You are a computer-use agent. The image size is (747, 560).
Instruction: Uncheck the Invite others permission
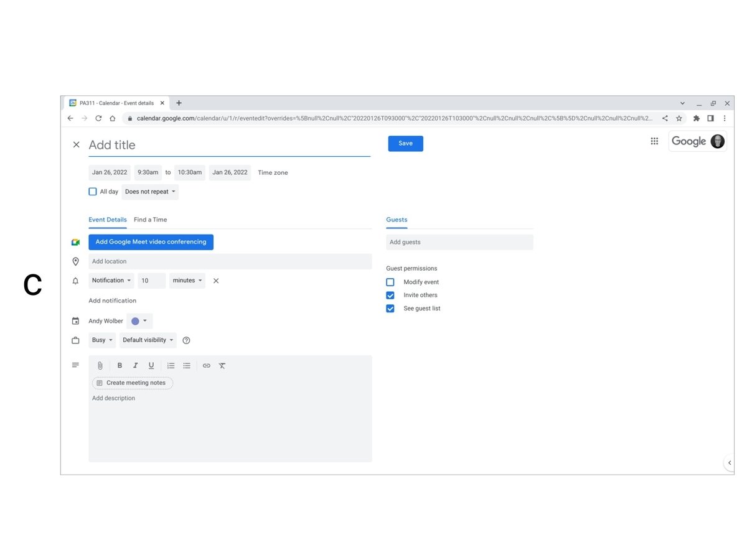click(x=390, y=296)
